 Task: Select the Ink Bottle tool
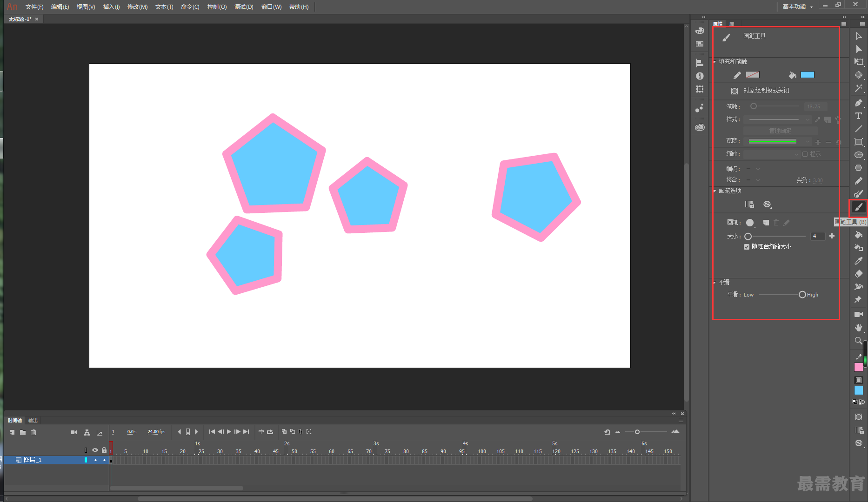pos(859,248)
